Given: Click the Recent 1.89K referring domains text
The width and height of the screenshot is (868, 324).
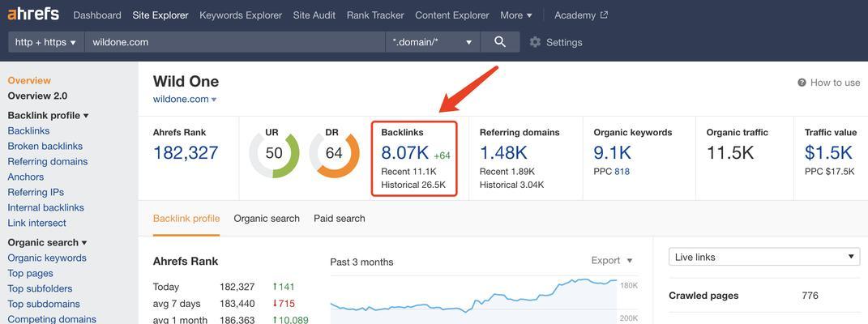Looking at the screenshot, I should 507,172.
